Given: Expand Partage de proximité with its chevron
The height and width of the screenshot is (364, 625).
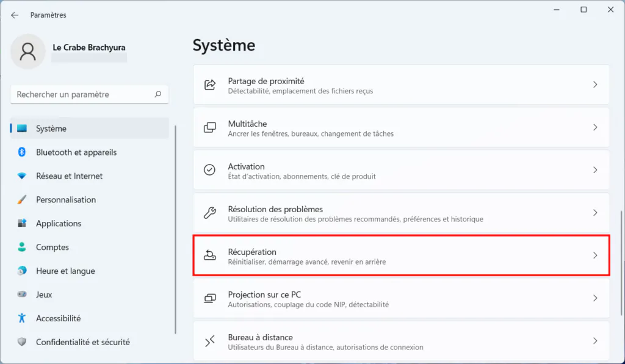Looking at the screenshot, I should [595, 84].
